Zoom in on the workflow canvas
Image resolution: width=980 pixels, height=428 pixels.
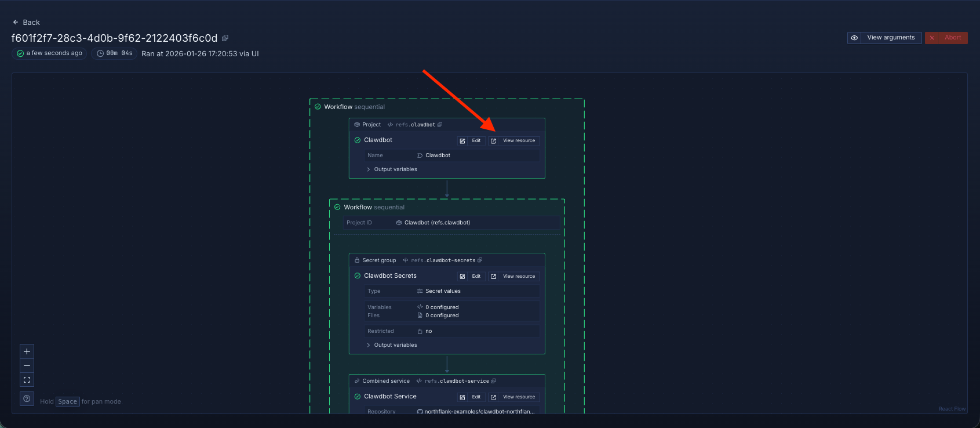pyautogui.click(x=27, y=352)
